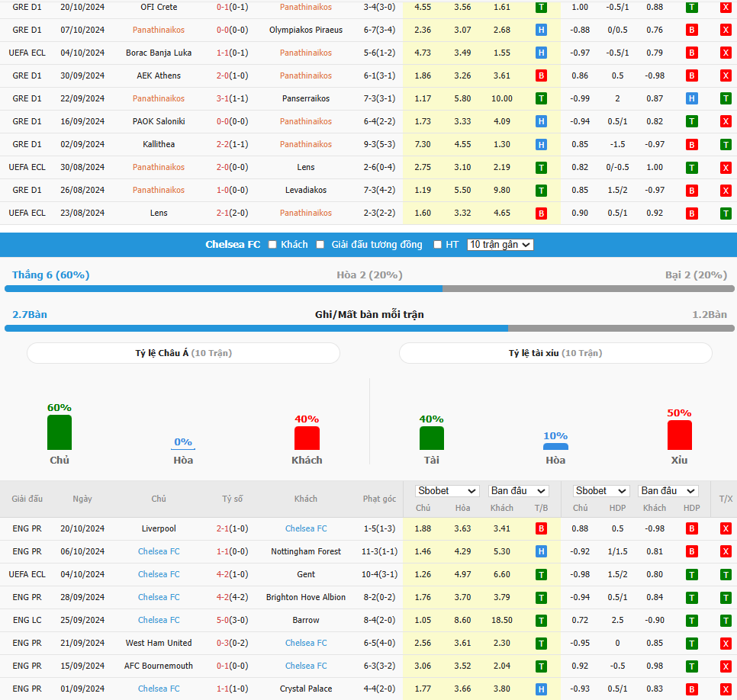Open the AEK Athens team link

pyautogui.click(x=159, y=75)
